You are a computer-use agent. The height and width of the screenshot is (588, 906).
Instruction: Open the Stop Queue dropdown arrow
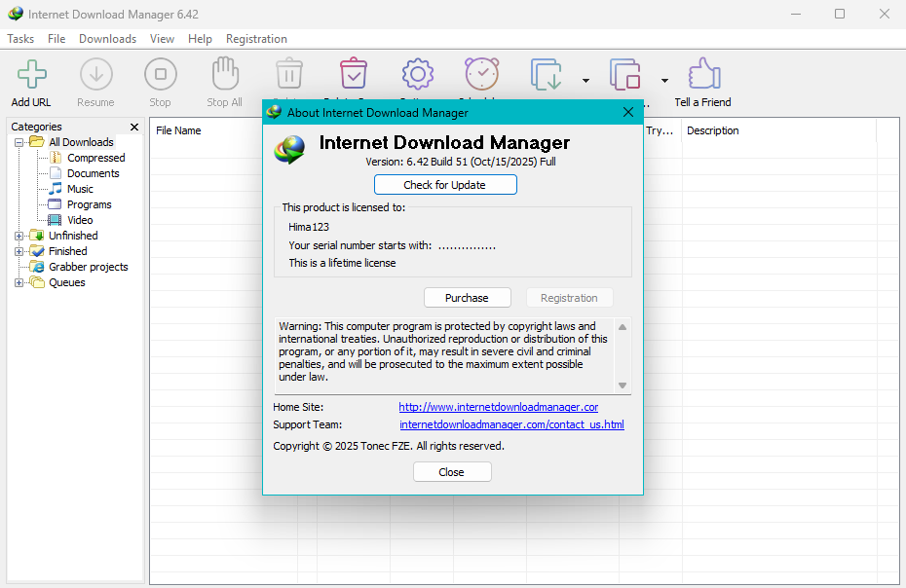point(664,81)
